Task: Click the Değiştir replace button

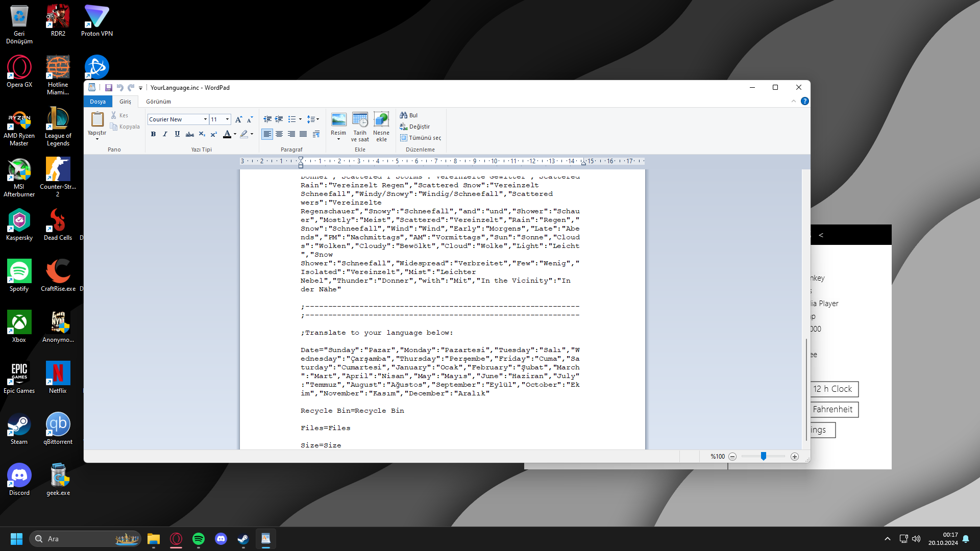Action: pyautogui.click(x=415, y=127)
